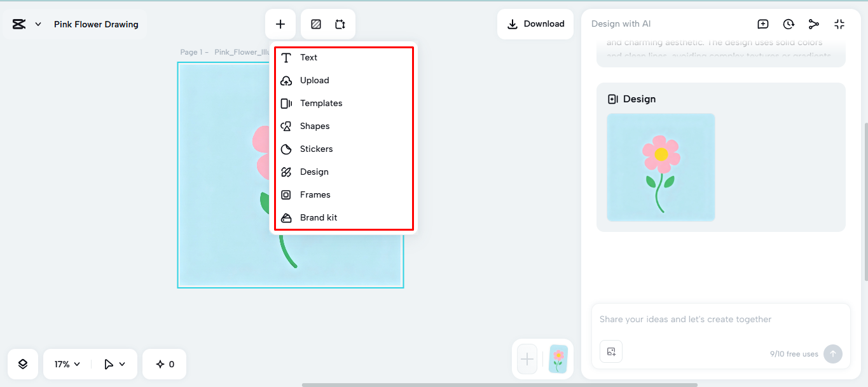Select Upload from the insert menu
The image size is (868, 387).
click(314, 80)
